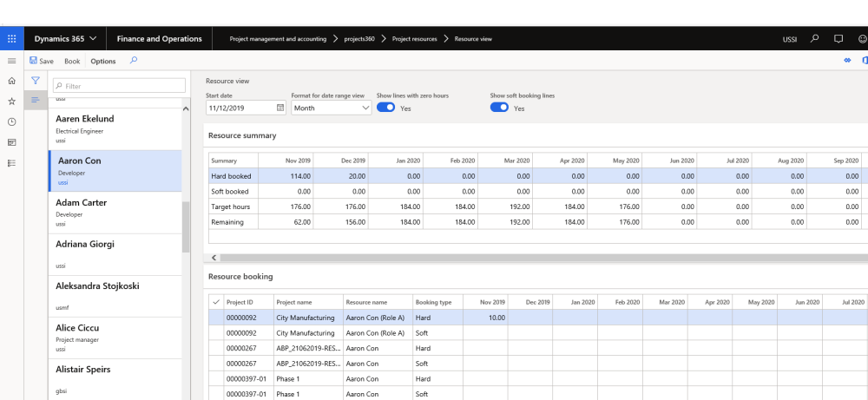Open Recent clock icon in sidebar
The image size is (868, 400).
pyautogui.click(x=12, y=121)
